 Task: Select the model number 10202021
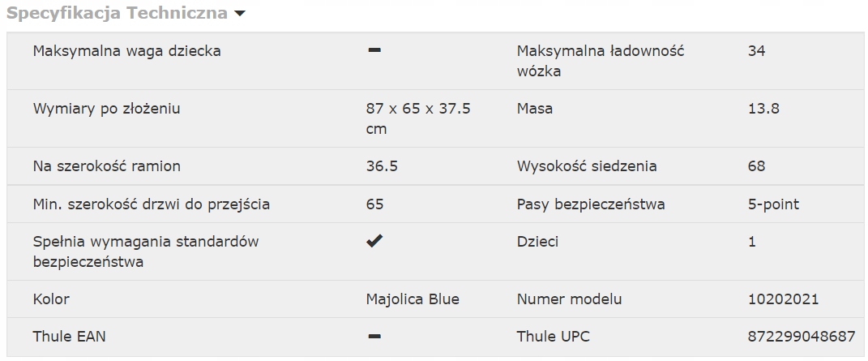click(x=783, y=299)
